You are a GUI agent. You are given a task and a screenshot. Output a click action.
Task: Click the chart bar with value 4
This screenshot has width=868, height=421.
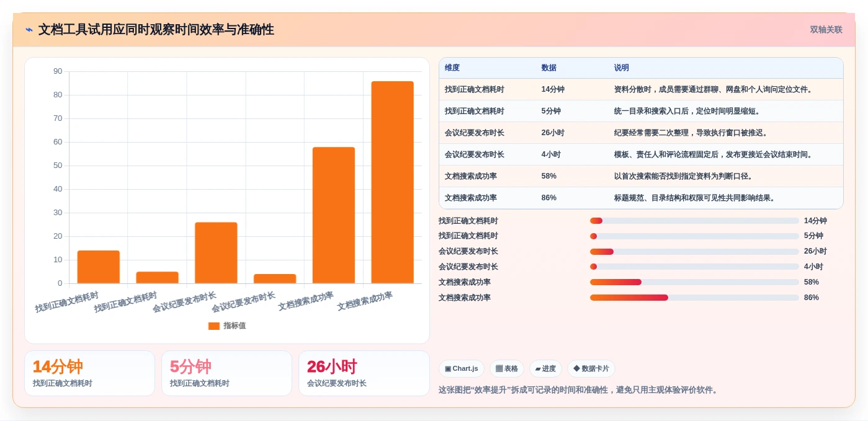tap(275, 279)
